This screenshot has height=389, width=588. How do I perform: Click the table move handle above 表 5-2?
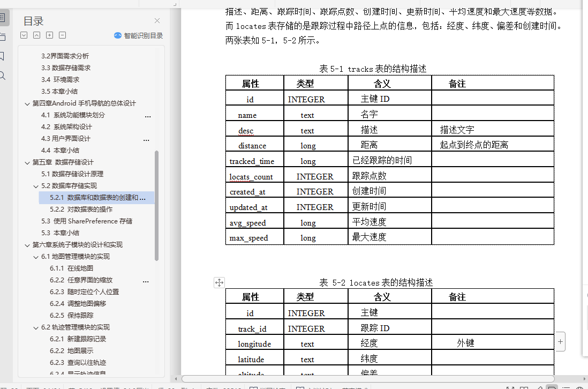point(220,282)
